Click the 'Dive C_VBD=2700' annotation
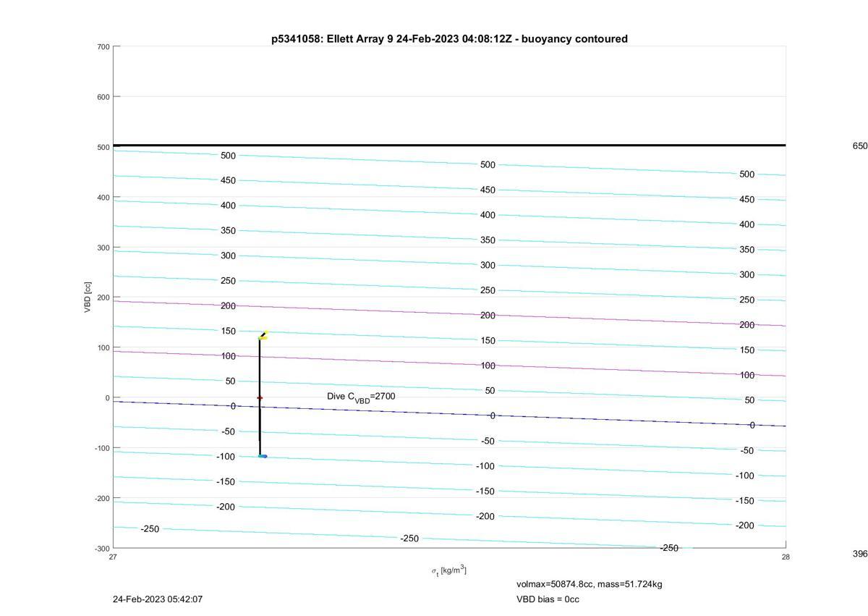The image size is (868, 616). click(361, 397)
